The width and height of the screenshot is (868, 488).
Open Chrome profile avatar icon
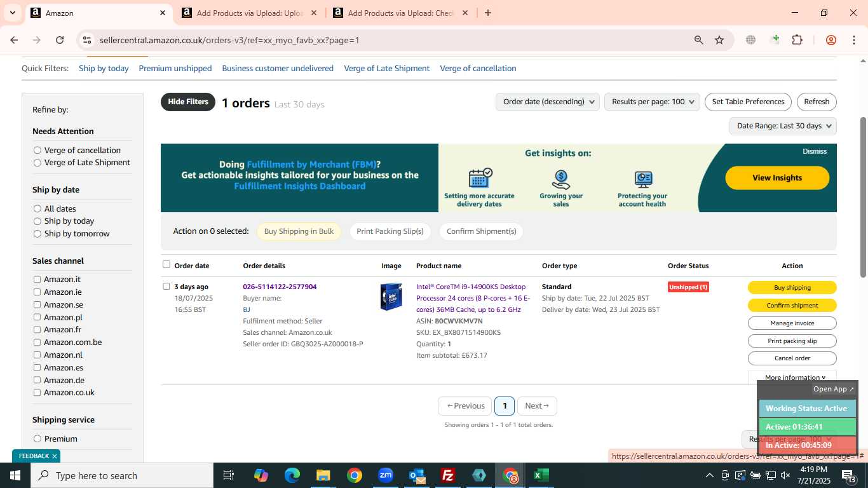tap(831, 40)
